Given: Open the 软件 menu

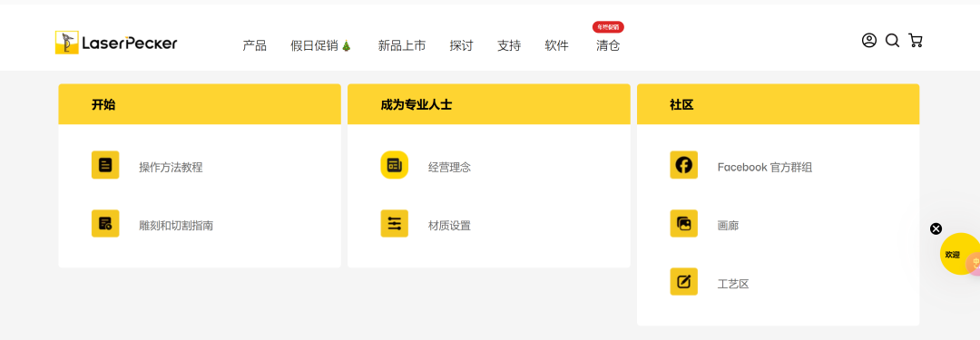Looking at the screenshot, I should coord(557,45).
